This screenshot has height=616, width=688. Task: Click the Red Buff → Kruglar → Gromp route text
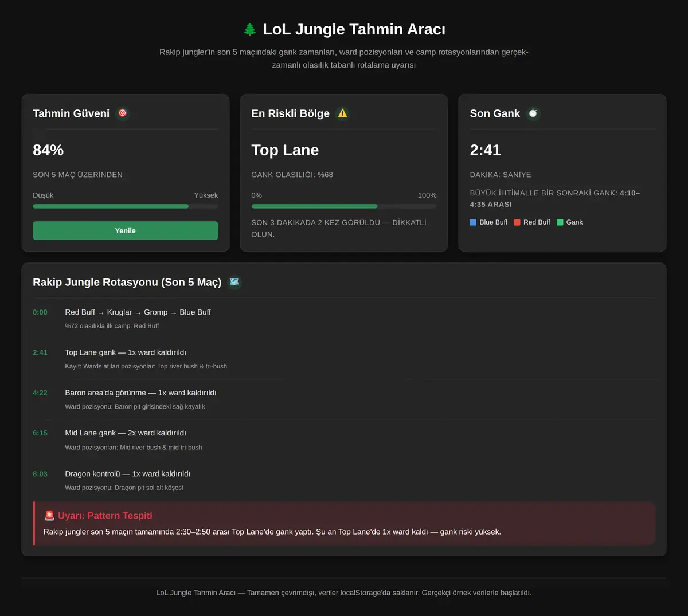point(138,312)
